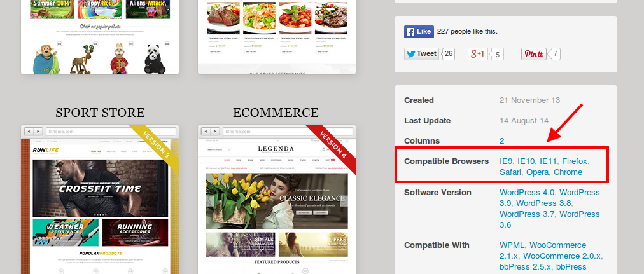Viewport: 644px width, 274px height.
Task: Select the WordPress 4.0 software version link
Action: 527,193
